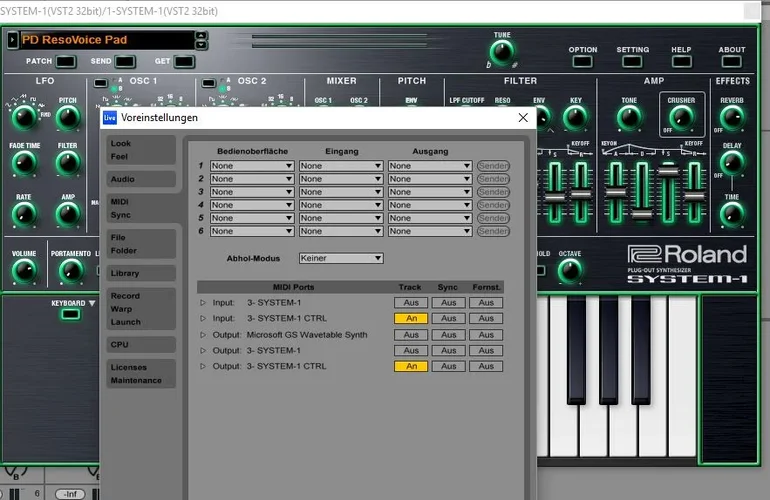Open Bedienoberfläche dropdown in row 1

(251, 166)
